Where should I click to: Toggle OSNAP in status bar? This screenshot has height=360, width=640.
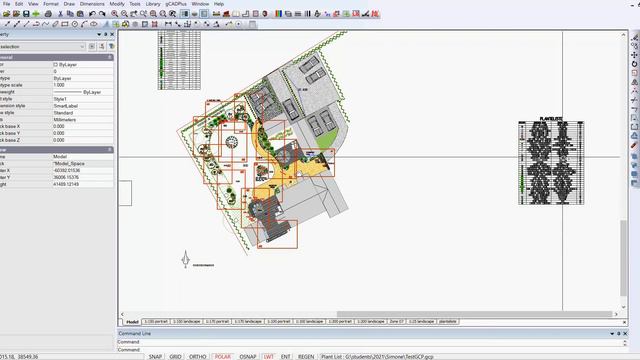pos(247,357)
